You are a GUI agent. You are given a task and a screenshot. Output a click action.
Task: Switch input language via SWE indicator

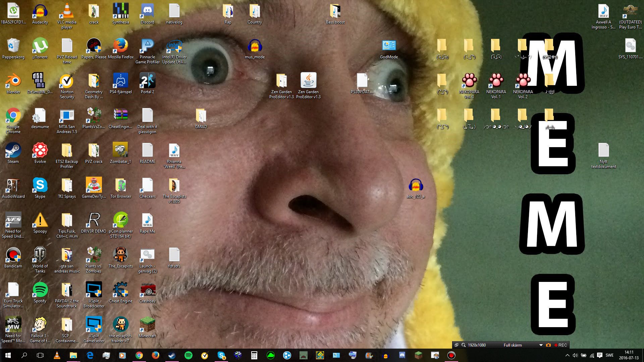[x=609, y=355]
